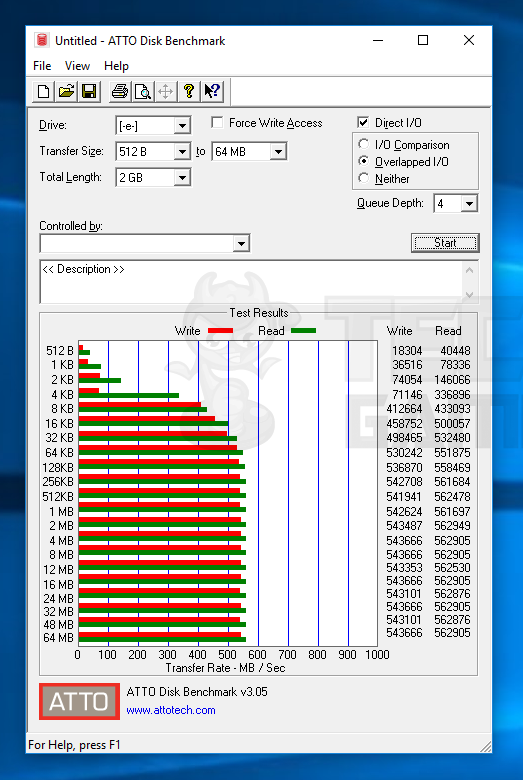Select the Neither radio button

(x=363, y=178)
